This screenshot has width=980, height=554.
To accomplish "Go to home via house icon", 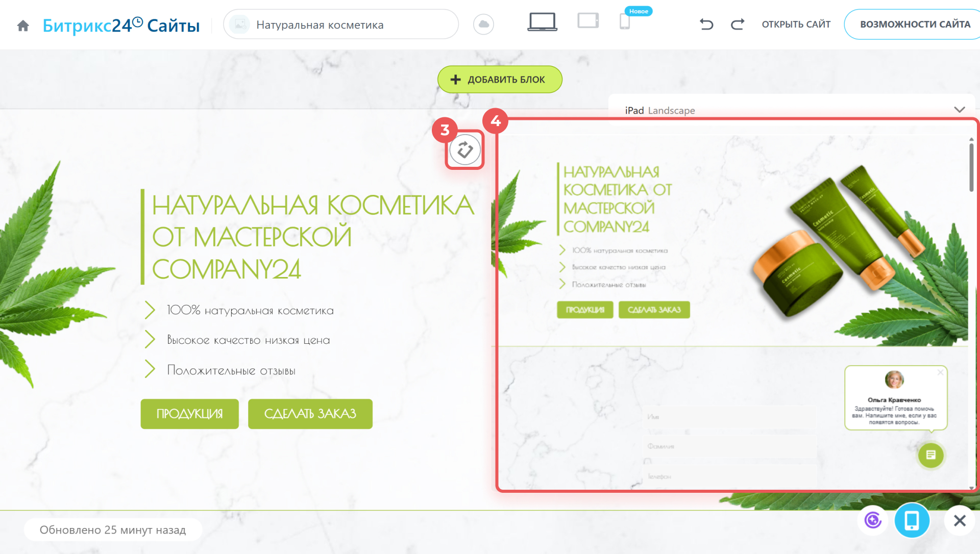I will coord(23,26).
